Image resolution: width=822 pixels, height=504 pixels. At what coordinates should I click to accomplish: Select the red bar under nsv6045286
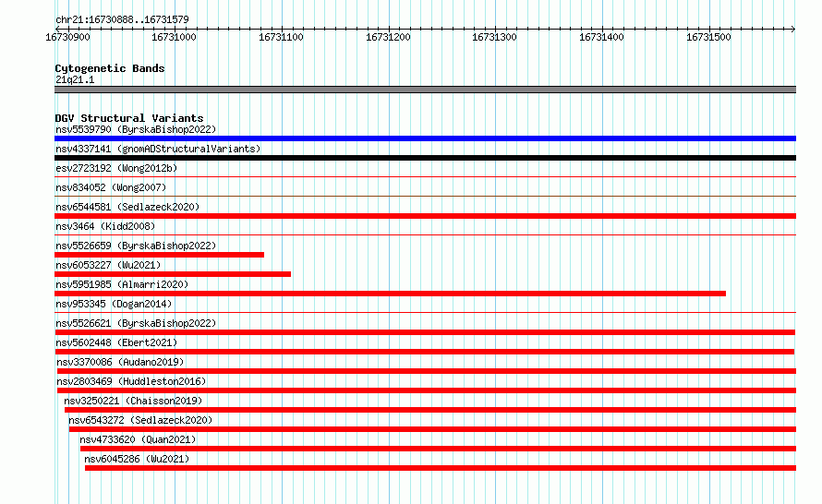coord(441,468)
